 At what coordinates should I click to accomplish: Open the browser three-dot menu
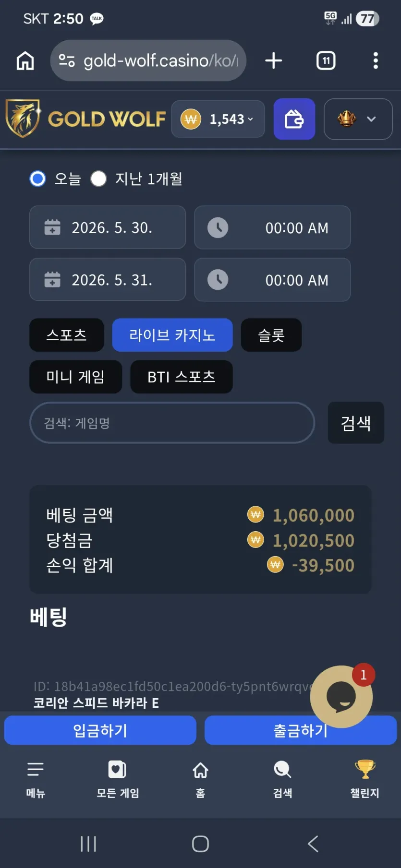[x=376, y=61]
